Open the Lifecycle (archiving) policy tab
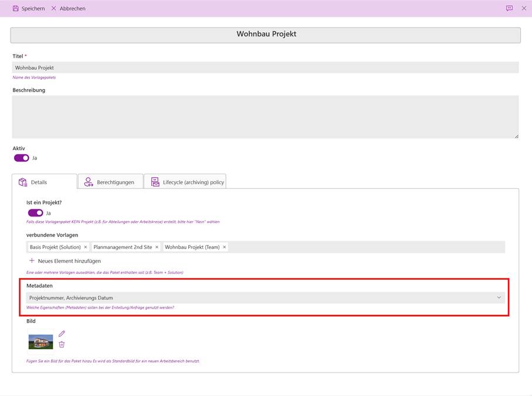Screen dimensions: 532x396 pyautogui.click(x=185, y=182)
